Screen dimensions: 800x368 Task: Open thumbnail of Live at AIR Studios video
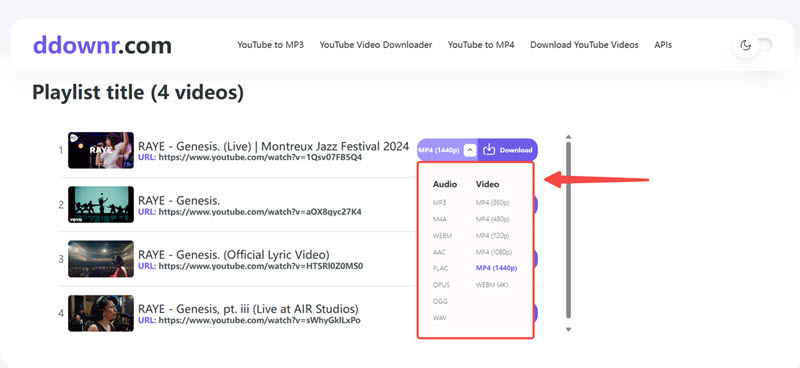point(101,313)
